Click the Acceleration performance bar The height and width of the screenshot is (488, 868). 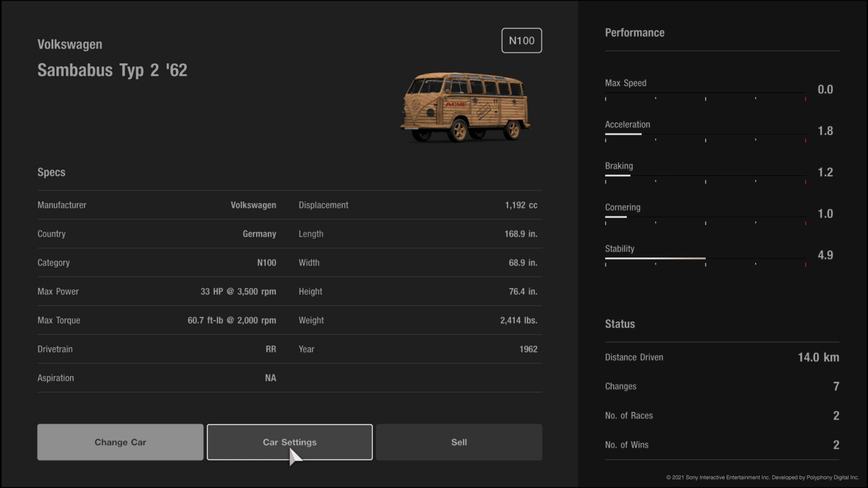tap(705, 134)
